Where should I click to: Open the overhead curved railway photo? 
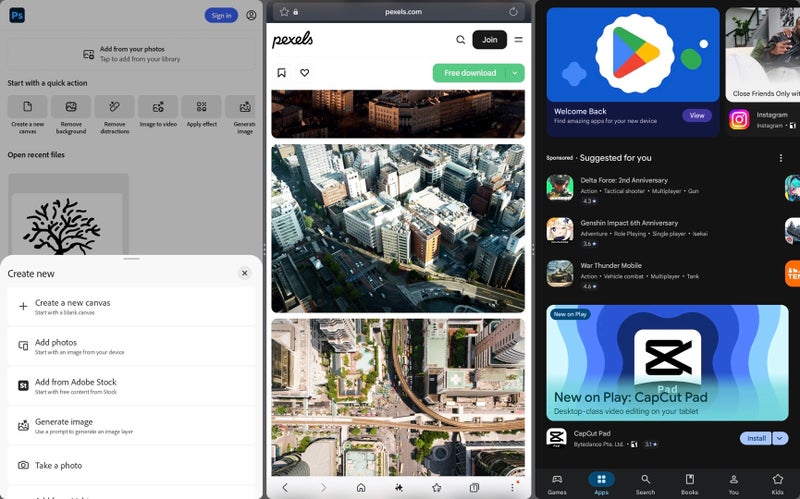398,397
